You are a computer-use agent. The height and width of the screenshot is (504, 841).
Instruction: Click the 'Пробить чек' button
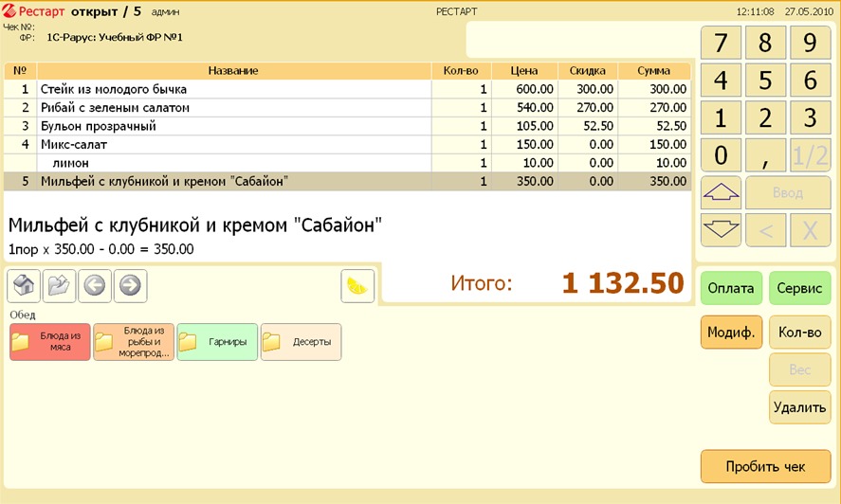pyautogui.click(x=765, y=466)
